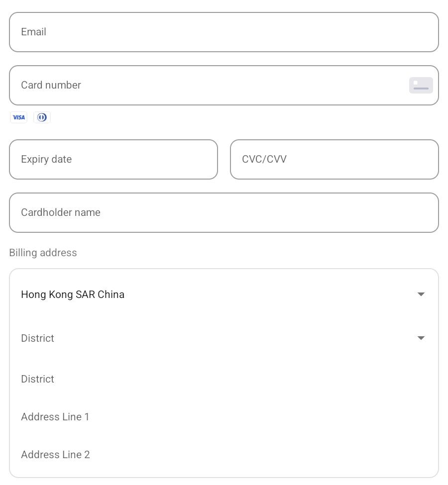The width and height of the screenshot is (448, 485).
Task: Select the Hong Kong SAR China country selector
Action: click(224, 294)
